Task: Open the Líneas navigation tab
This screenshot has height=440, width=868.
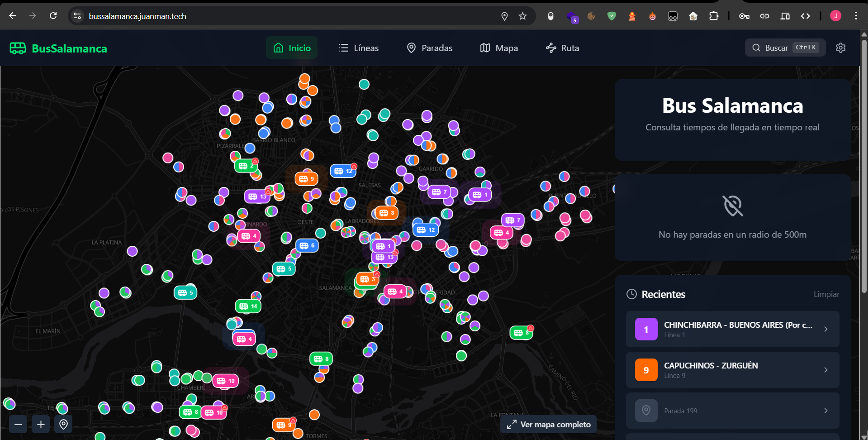Action: (x=358, y=48)
